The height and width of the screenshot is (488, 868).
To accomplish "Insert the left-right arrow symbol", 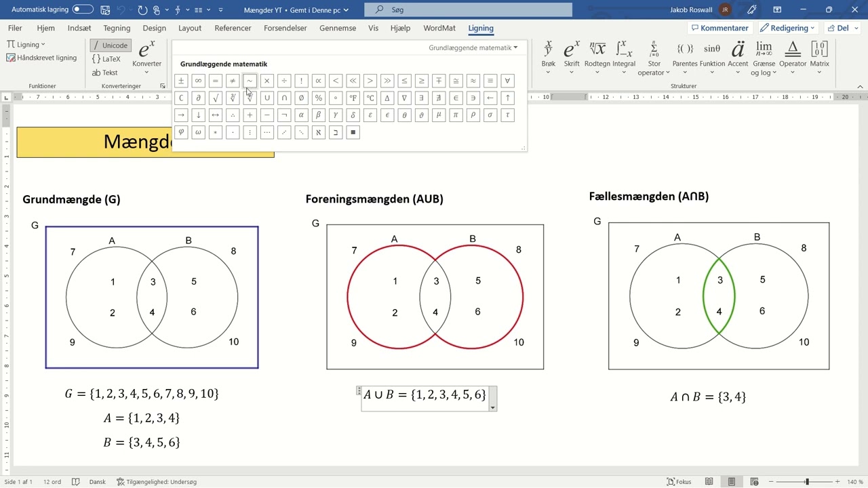I will pos(216,115).
